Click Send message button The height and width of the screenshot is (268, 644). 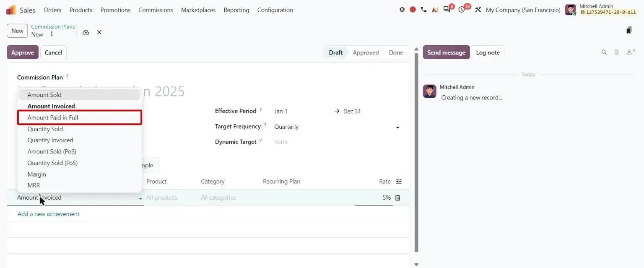click(446, 52)
